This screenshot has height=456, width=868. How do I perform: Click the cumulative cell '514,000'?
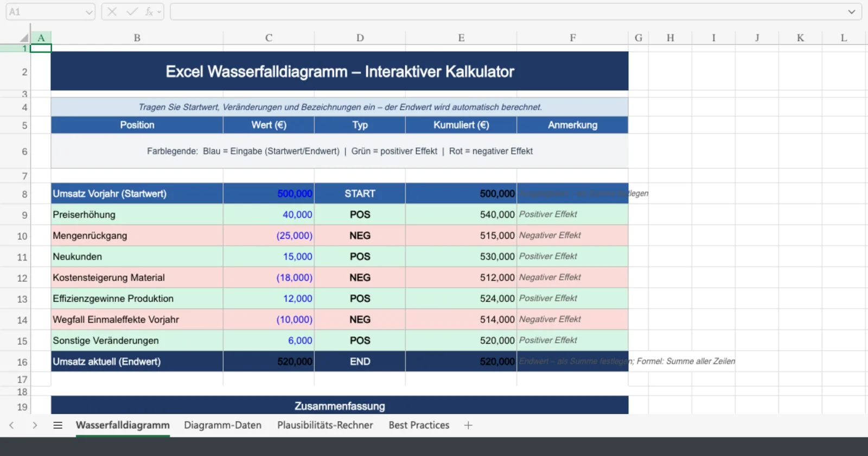pyautogui.click(x=461, y=320)
